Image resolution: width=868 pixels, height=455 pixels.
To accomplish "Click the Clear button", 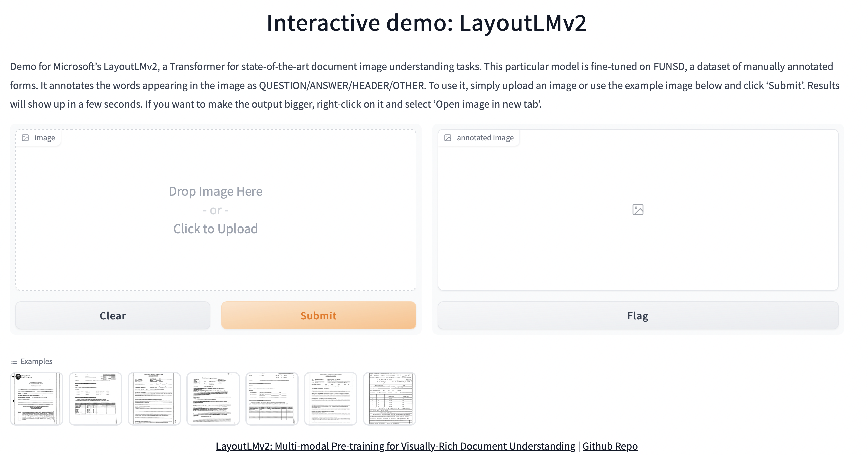I will tap(112, 315).
